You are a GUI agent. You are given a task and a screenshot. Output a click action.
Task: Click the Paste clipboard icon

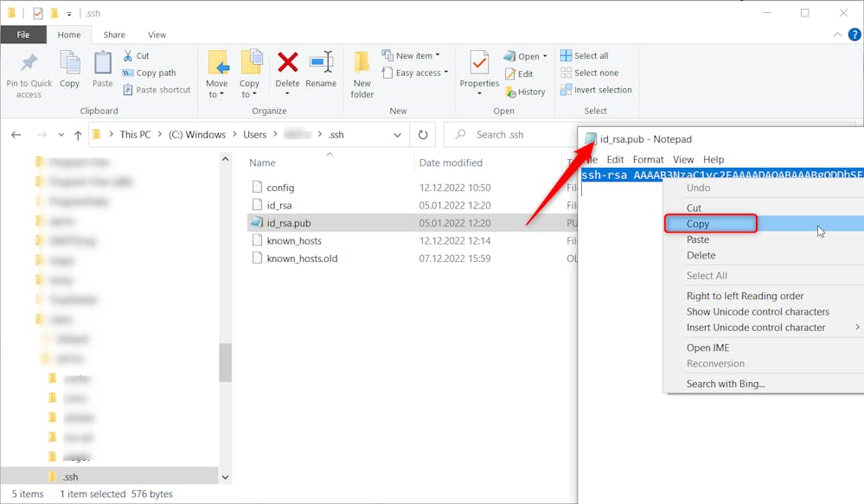click(x=103, y=63)
